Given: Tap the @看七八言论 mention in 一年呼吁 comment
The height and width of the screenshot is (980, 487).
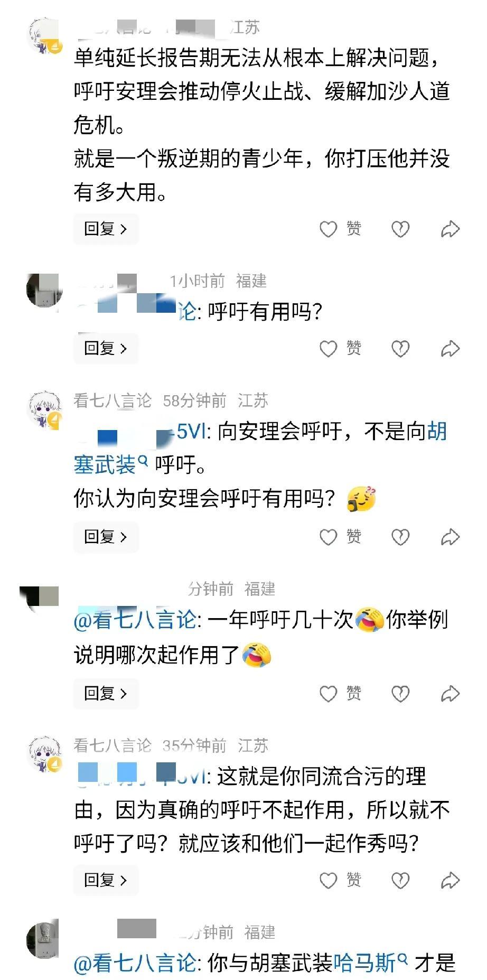Looking at the screenshot, I should 135,619.
